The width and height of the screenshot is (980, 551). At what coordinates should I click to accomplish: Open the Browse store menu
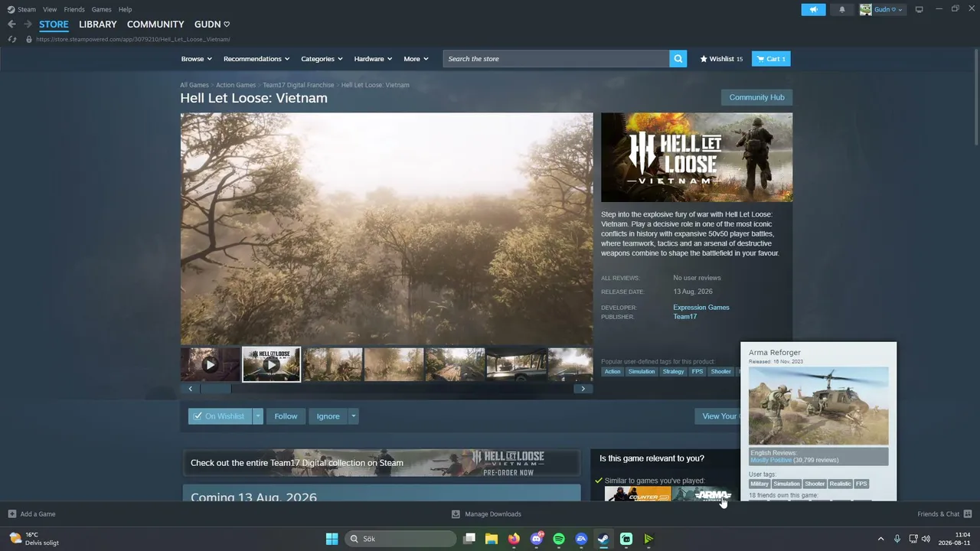point(195,59)
